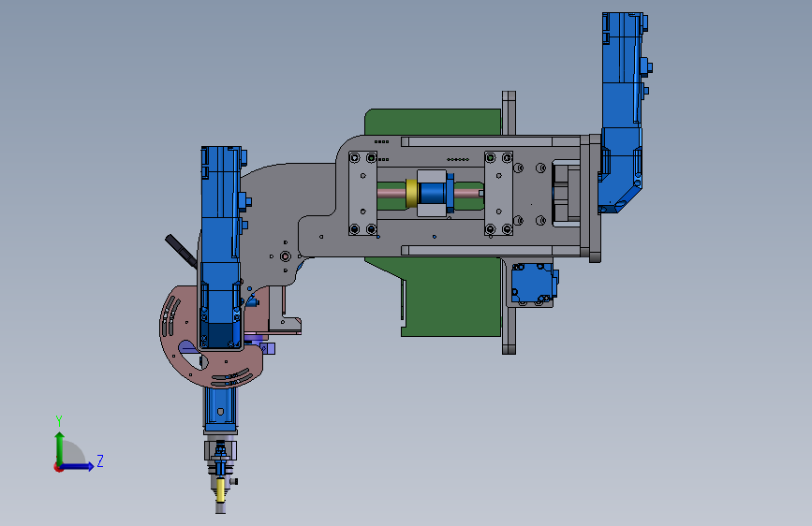Screen dimensions: 812x526
Task: Select the right grey bracket with four bolts
Action: tap(498, 193)
